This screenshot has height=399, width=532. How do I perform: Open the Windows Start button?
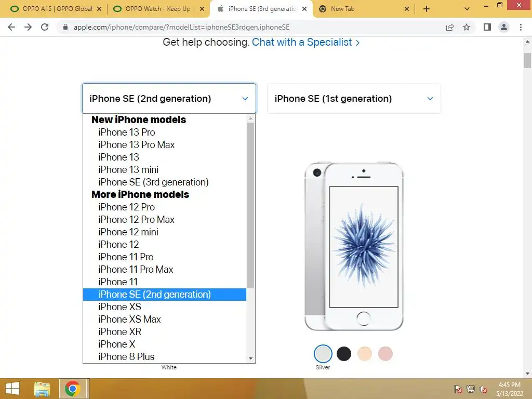12,389
